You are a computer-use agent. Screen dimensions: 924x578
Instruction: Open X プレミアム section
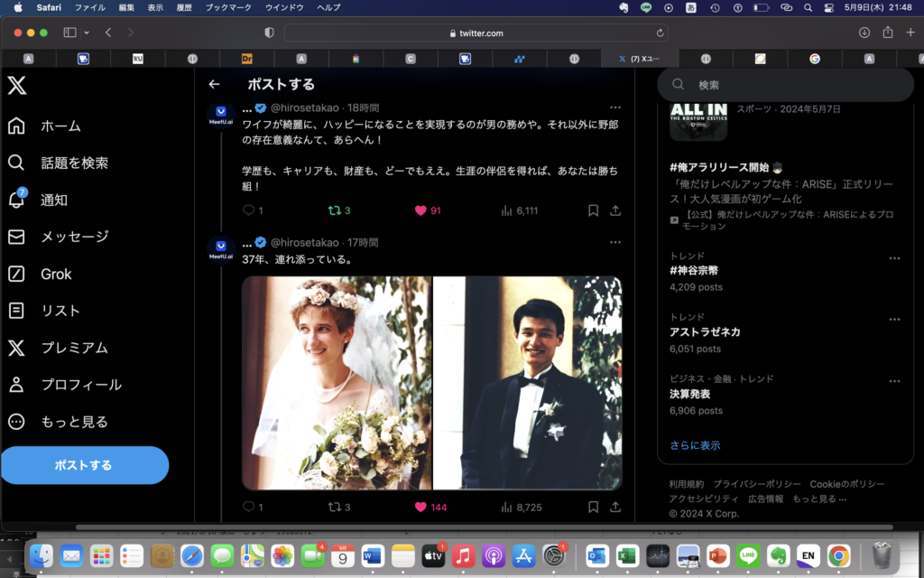click(74, 348)
